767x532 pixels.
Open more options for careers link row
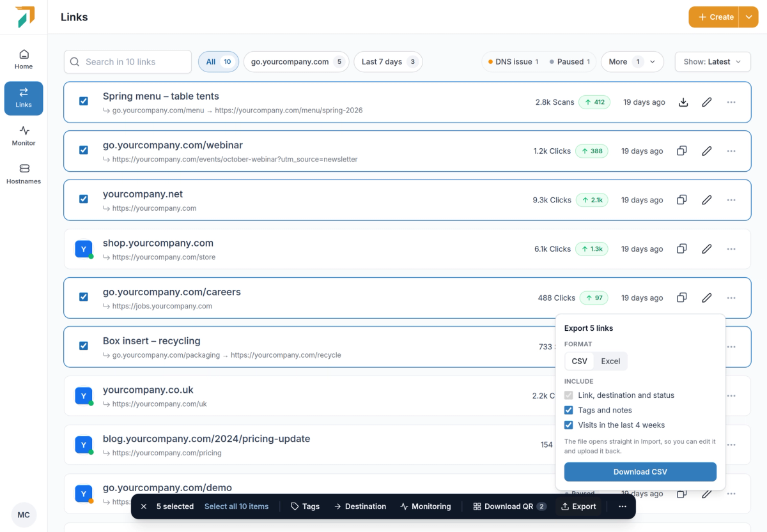point(731,298)
